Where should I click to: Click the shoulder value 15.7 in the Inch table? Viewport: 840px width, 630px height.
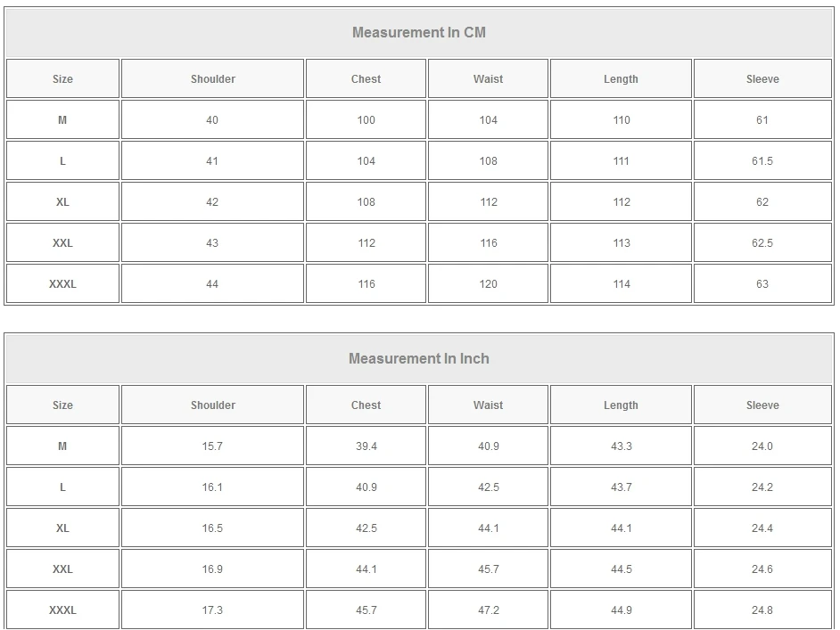[212, 446]
